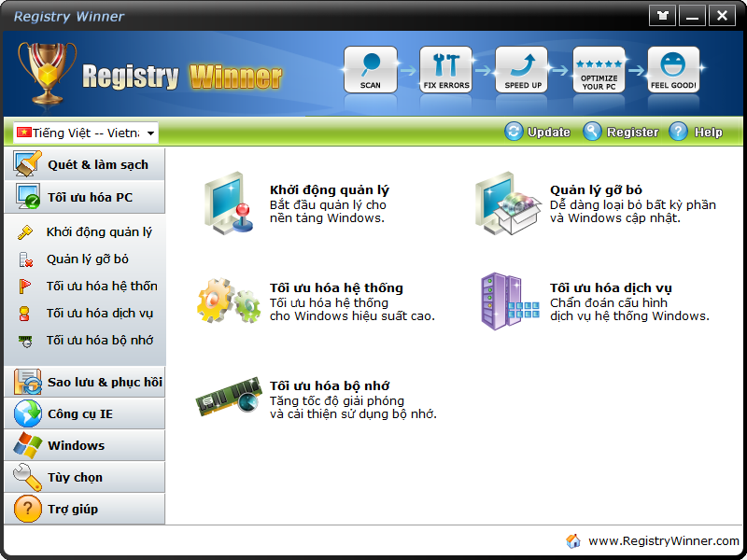Click the SCAN step icon in banner
Image resolution: width=747 pixels, height=560 pixels.
[x=370, y=69]
